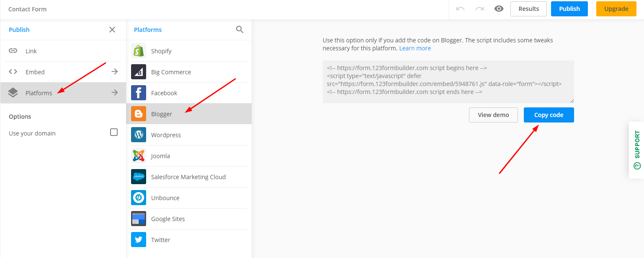
Task: Click the Facebook platform icon
Action: pos(139,93)
